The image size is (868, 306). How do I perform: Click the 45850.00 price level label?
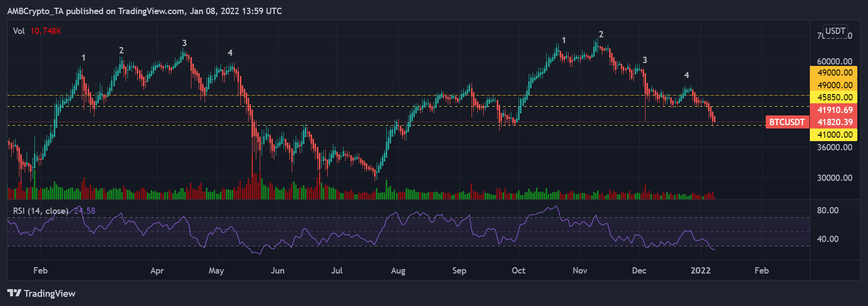click(834, 97)
